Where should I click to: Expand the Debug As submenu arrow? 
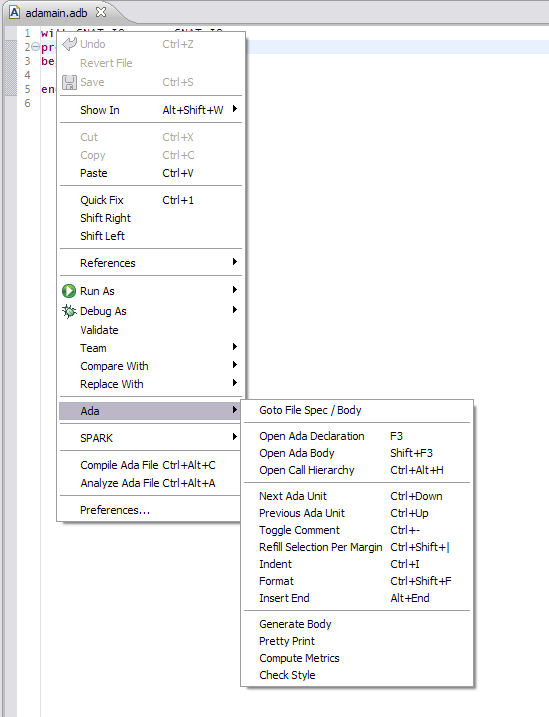tap(235, 310)
